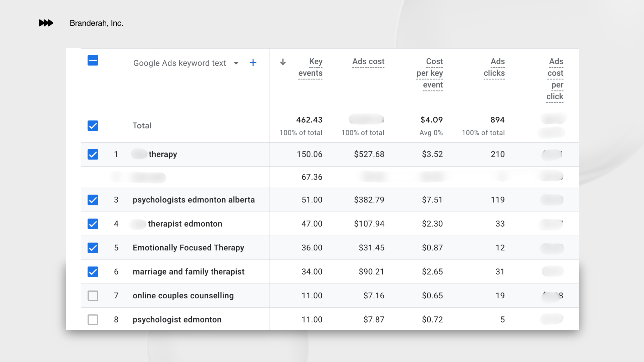
Task: Click key events value 47.00
Action: pos(312,224)
